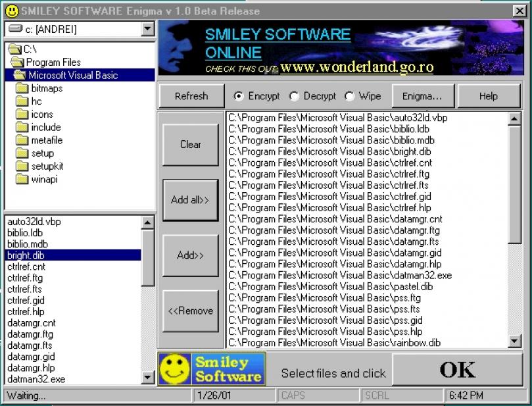This screenshot has width=532, height=406.
Task: Select the ...\ctrlref.gid row in the right list
Action: [368, 197]
